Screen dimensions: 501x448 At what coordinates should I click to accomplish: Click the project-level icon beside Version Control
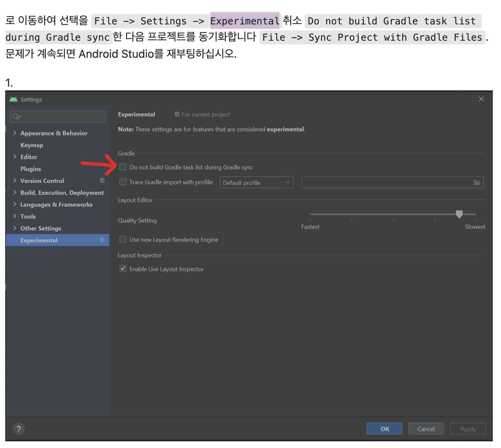tap(102, 181)
